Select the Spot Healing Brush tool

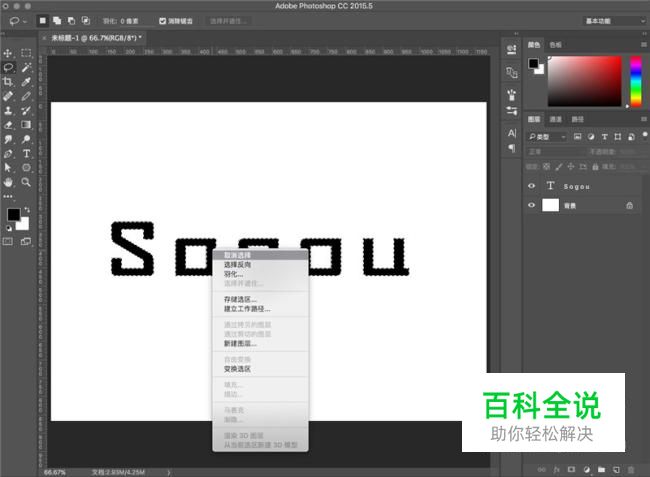click(8, 96)
